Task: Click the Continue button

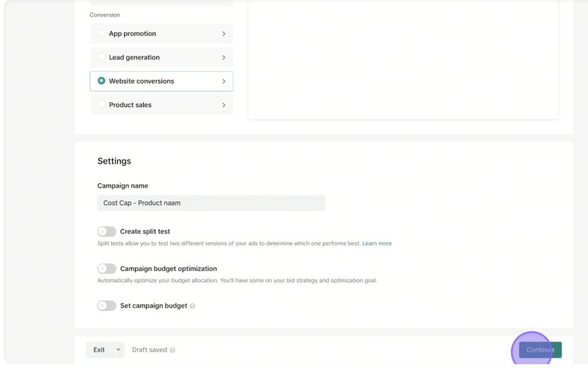Action: tap(540, 350)
